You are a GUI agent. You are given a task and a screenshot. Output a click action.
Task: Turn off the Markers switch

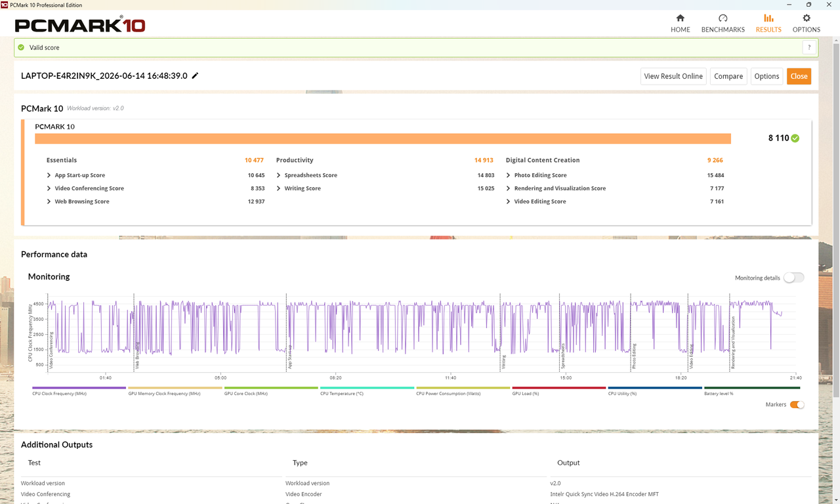(797, 405)
